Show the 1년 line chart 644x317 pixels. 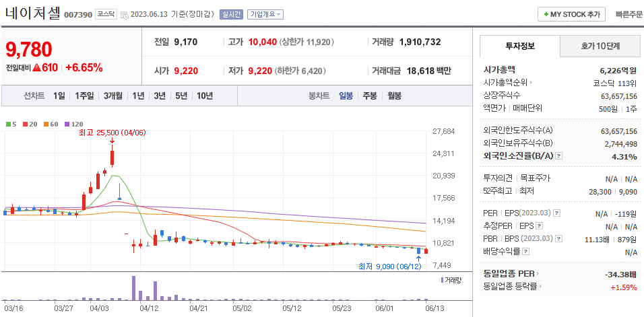(138, 96)
